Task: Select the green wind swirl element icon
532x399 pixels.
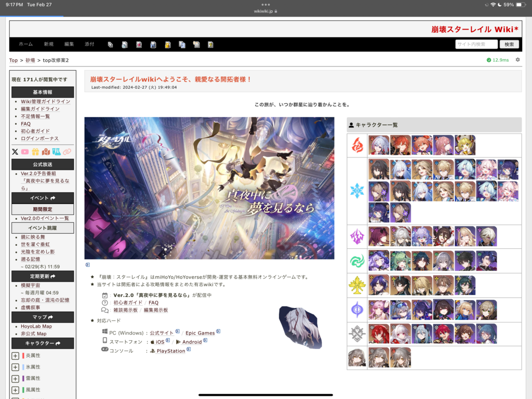Action: pos(357,261)
